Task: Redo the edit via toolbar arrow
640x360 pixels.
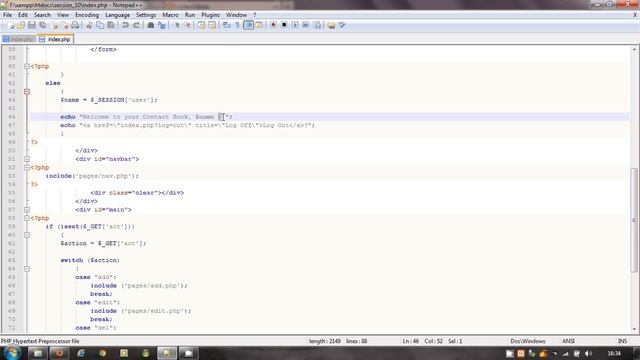Action: coord(136,25)
